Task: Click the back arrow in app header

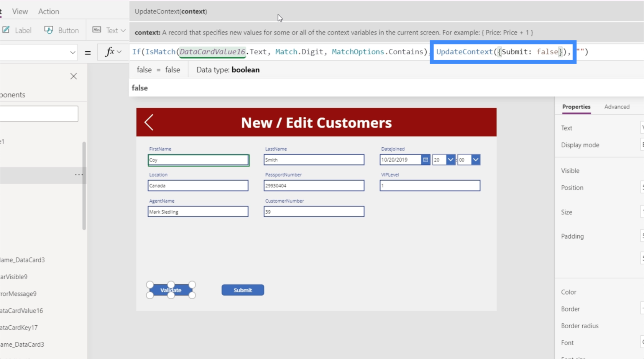Action: point(149,122)
